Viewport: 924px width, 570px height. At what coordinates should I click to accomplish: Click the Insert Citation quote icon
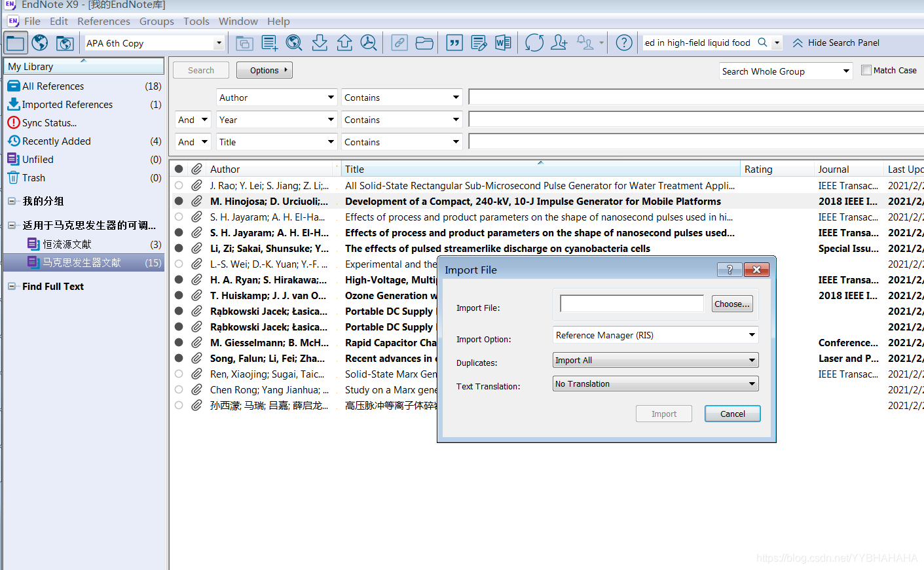tap(454, 43)
